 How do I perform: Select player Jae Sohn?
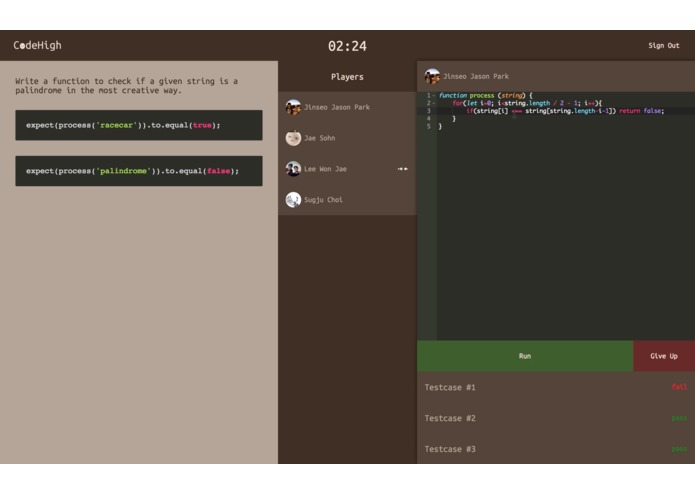[347, 138]
